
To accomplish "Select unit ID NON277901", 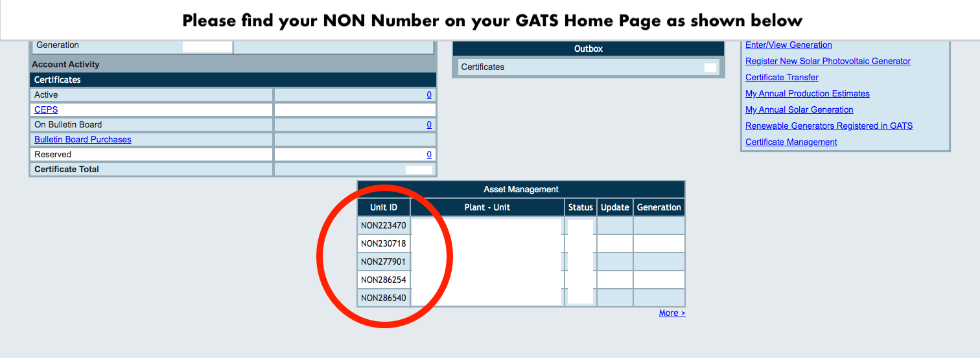I will click(384, 262).
